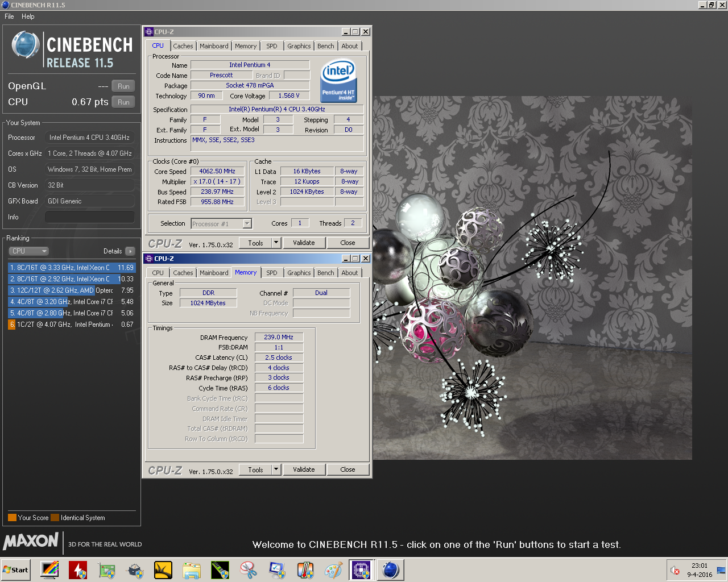This screenshot has width=728, height=582.
Task: Select ranking row 4C/8T @ 3.20 GHz Core i7
Action: 72,302
